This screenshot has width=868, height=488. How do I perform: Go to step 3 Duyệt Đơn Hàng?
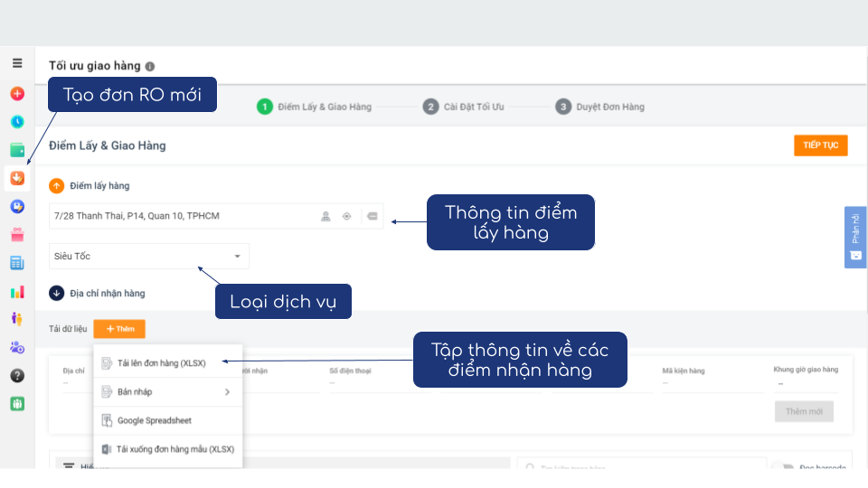pos(600,107)
